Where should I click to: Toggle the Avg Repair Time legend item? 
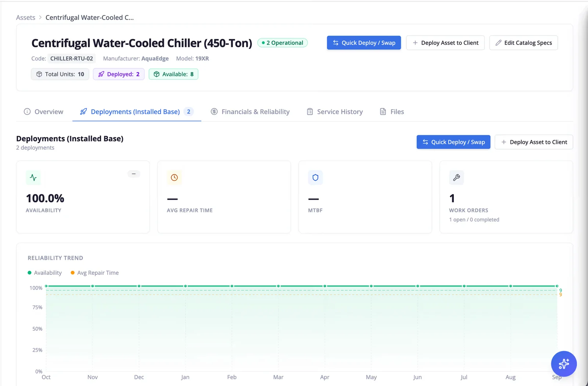point(94,273)
